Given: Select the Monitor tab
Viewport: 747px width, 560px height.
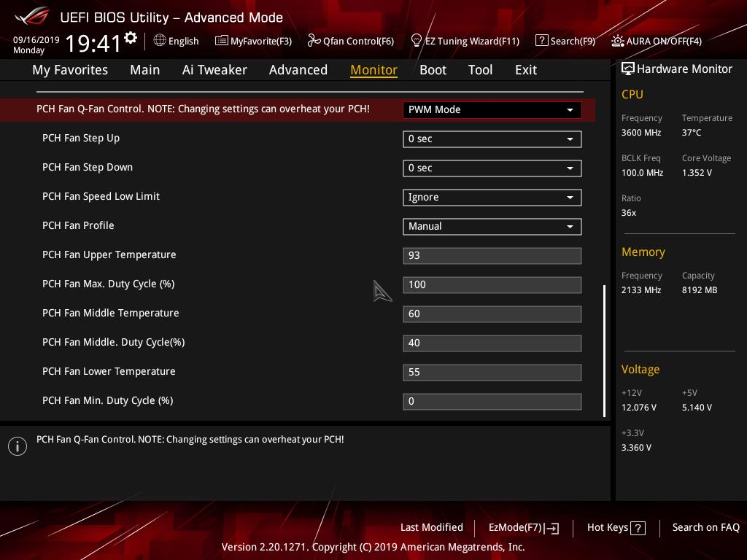Looking at the screenshot, I should 374,70.
